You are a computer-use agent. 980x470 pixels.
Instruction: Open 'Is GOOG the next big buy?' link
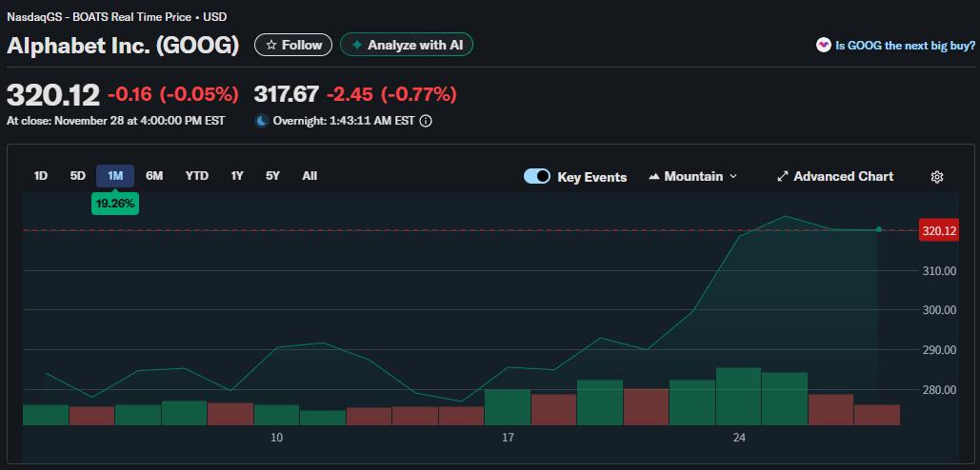(905, 45)
